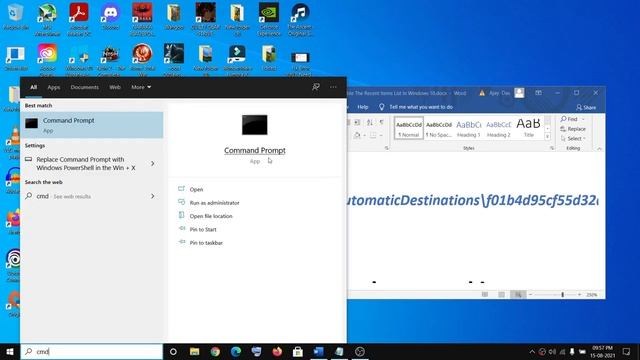
Task: Open Recycle Bin desktop icon
Action: coord(16,17)
